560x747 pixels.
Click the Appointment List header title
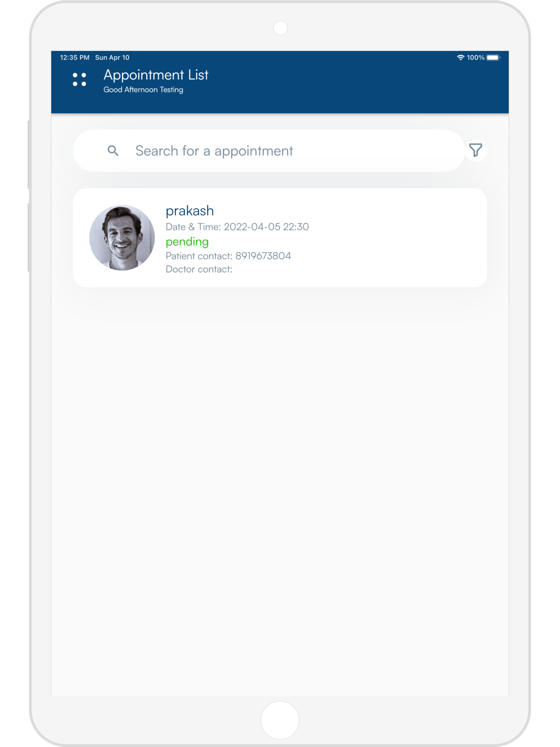[x=156, y=75]
